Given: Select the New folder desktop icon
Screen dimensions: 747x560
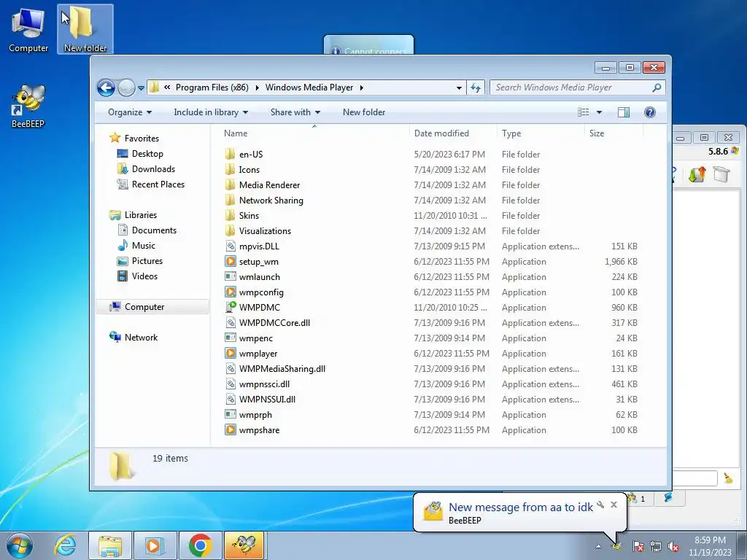Looking at the screenshot, I should 85,29.
